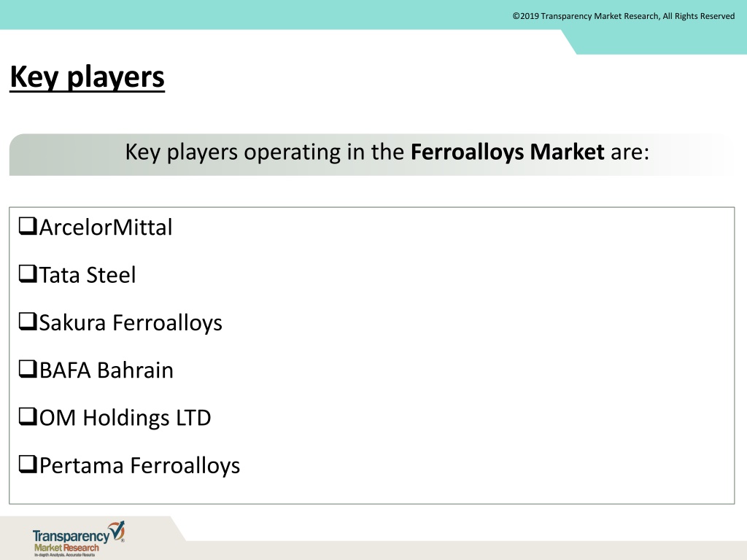Click BAFA Bahrain list entry
This screenshot has height=560, width=747.
click(x=107, y=370)
